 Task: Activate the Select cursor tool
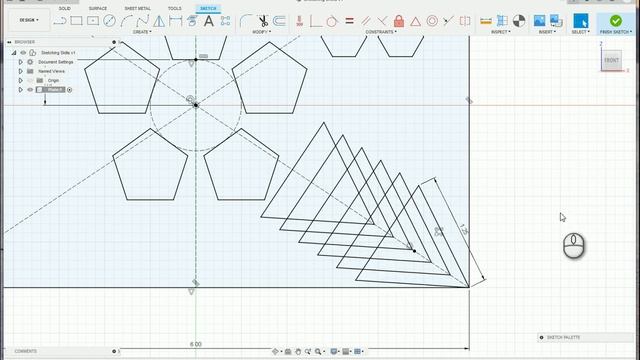(x=580, y=21)
